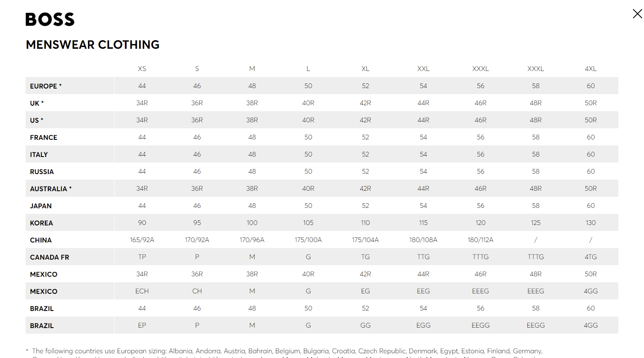Select RUSSIA size 60 cell

click(590, 171)
